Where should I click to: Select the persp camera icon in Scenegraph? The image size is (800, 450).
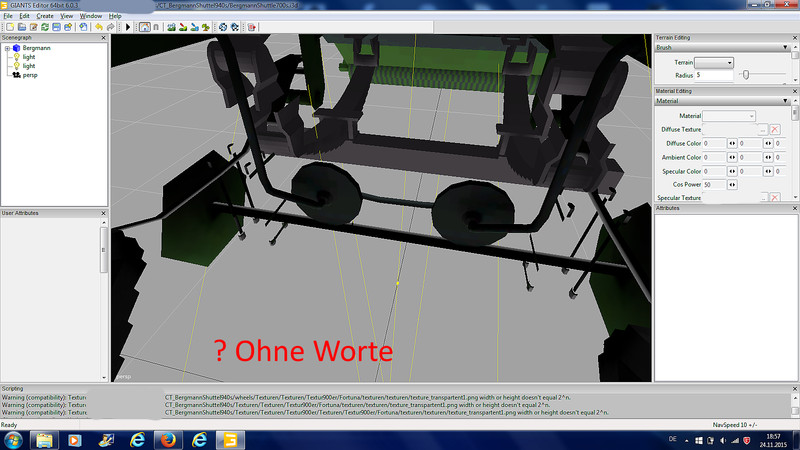[x=15, y=74]
